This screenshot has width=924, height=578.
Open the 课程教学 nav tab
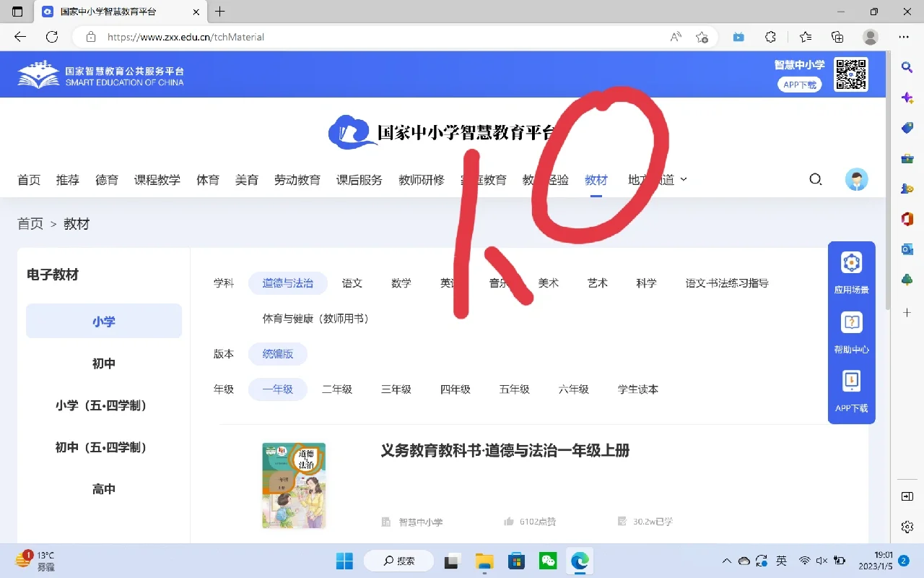coord(157,180)
